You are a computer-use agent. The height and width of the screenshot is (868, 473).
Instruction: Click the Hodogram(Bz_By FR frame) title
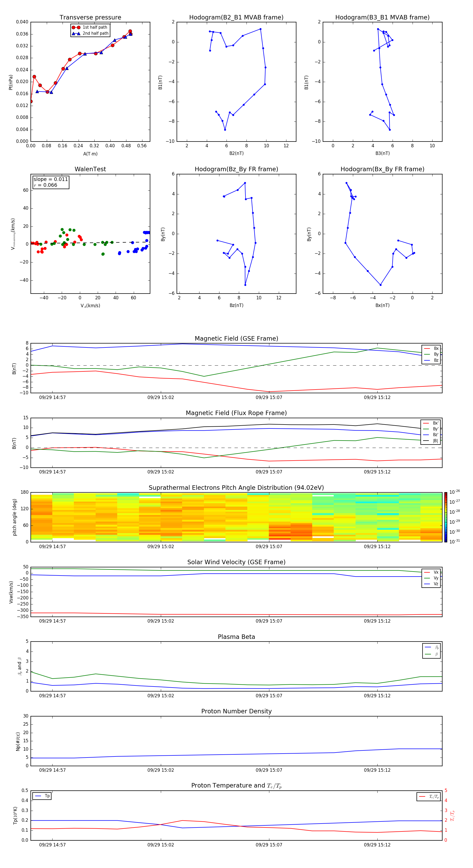click(x=236, y=169)
